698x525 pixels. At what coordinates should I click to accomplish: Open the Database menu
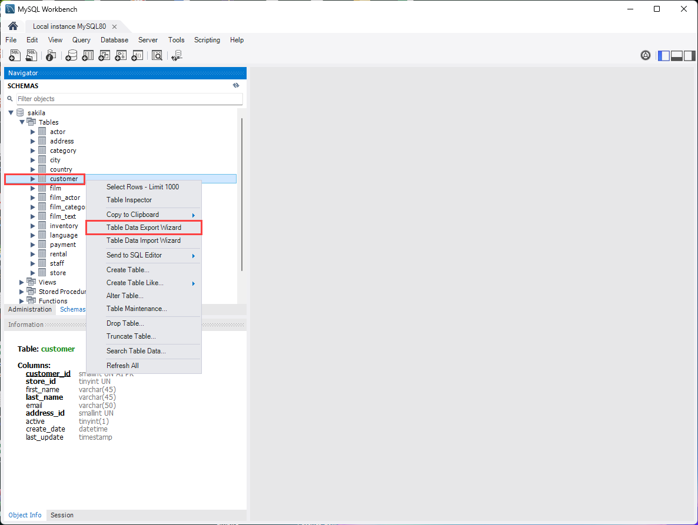pos(114,40)
